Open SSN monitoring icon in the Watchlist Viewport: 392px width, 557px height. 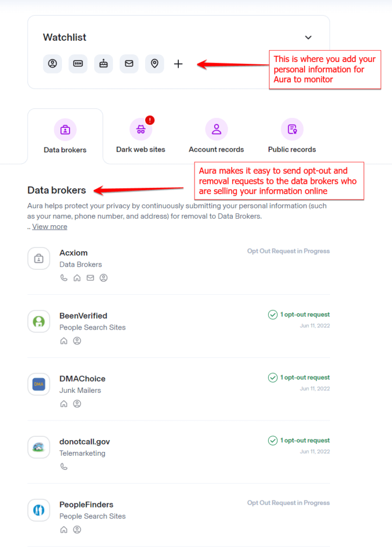(78, 64)
